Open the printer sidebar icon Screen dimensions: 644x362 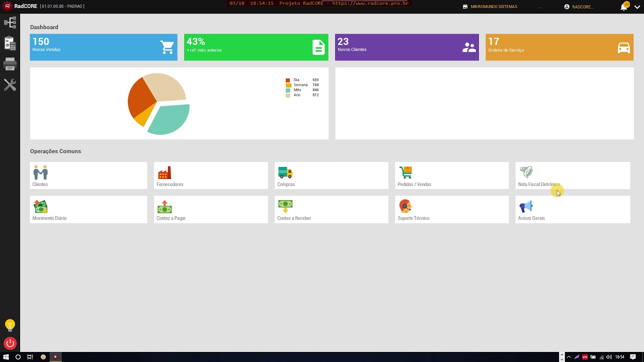[10, 64]
